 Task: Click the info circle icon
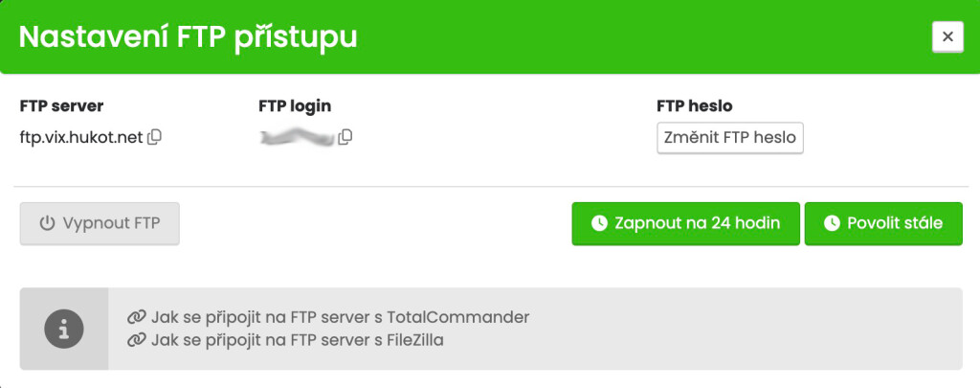(x=64, y=329)
